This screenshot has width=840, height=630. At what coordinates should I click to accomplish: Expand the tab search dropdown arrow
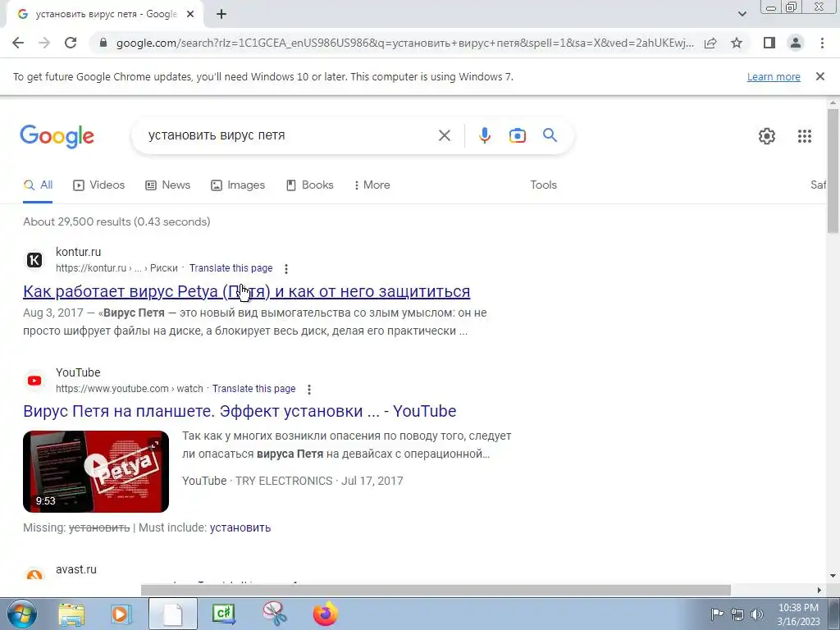pyautogui.click(x=742, y=14)
